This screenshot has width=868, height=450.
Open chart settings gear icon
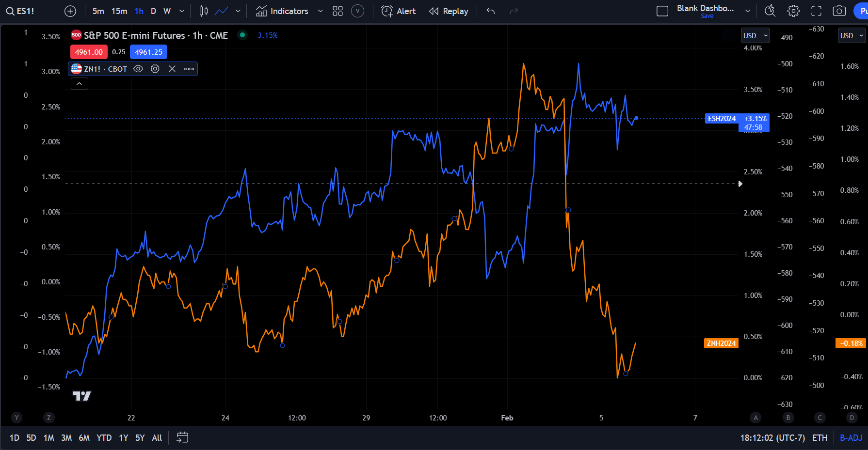793,11
